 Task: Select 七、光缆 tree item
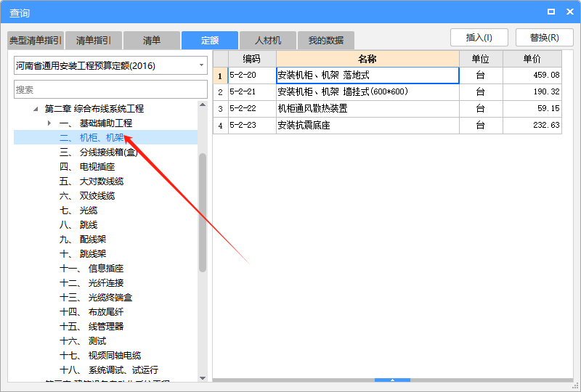click(x=78, y=210)
